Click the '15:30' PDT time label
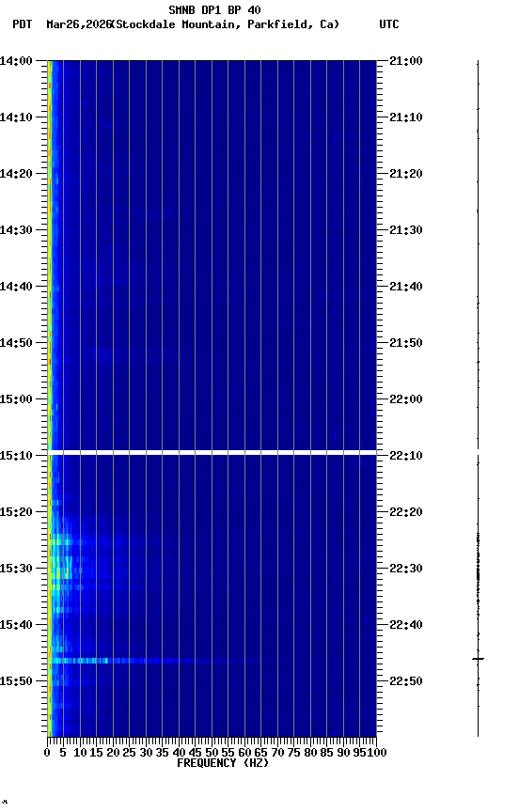Screen dimensions: 519x812 tap(16, 569)
